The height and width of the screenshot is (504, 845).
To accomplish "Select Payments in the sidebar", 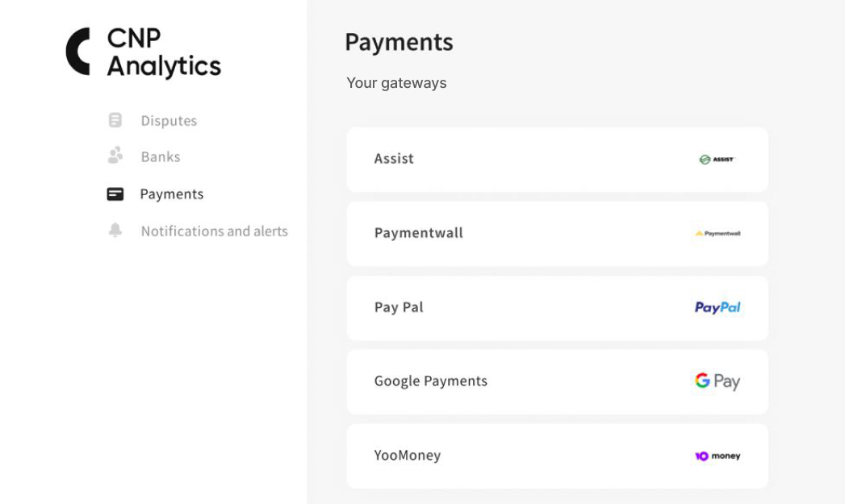I will tap(171, 194).
